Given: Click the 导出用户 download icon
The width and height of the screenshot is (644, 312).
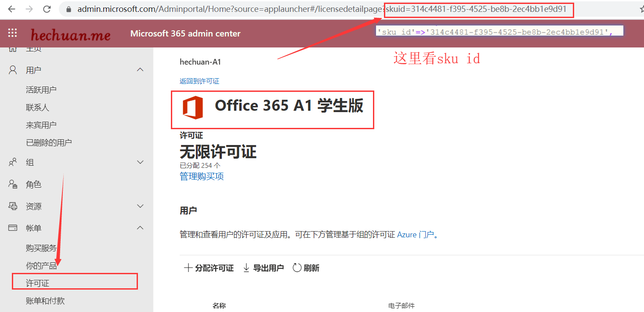Looking at the screenshot, I should [x=246, y=268].
